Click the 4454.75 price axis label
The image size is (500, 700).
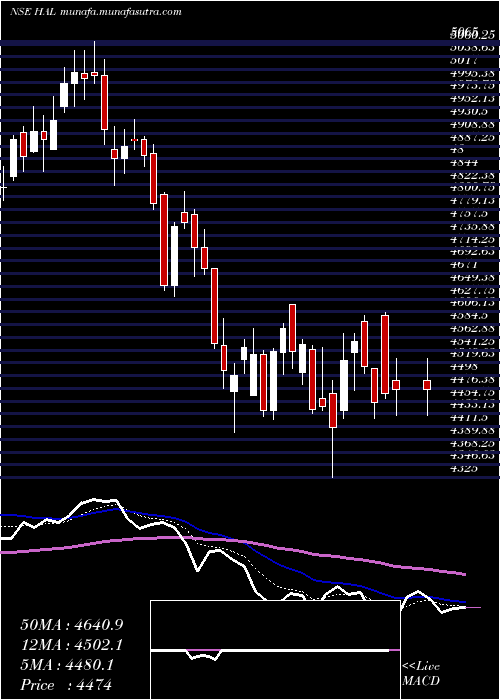point(473,395)
